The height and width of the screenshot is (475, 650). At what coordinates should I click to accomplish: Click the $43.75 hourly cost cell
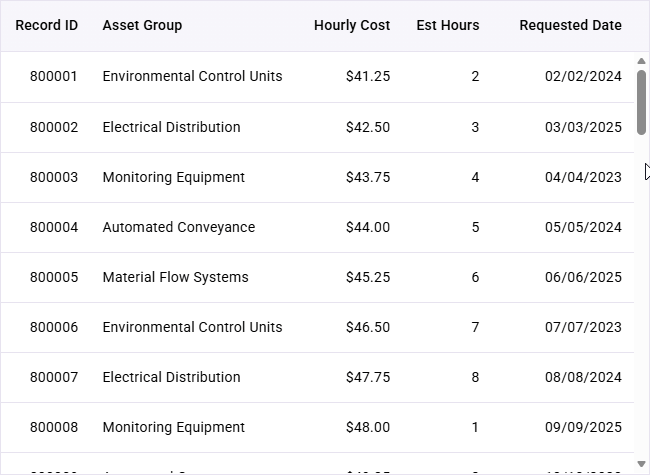368,177
